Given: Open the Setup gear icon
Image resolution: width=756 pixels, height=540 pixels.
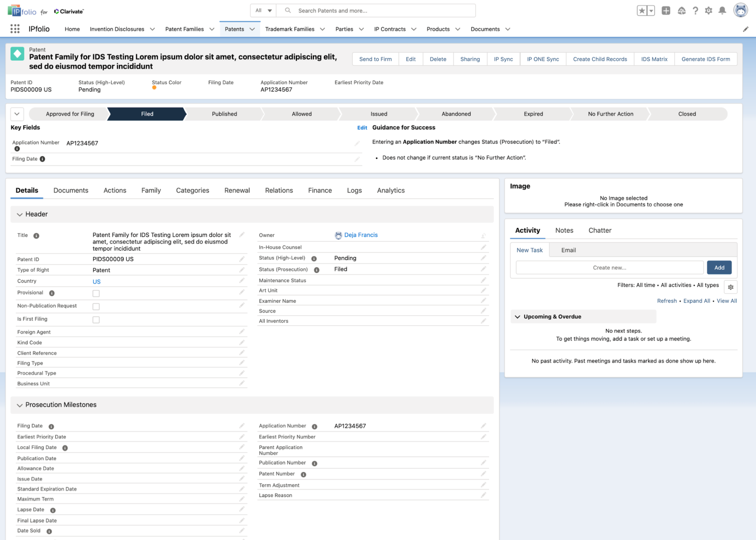Looking at the screenshot, I should [708, 10].
